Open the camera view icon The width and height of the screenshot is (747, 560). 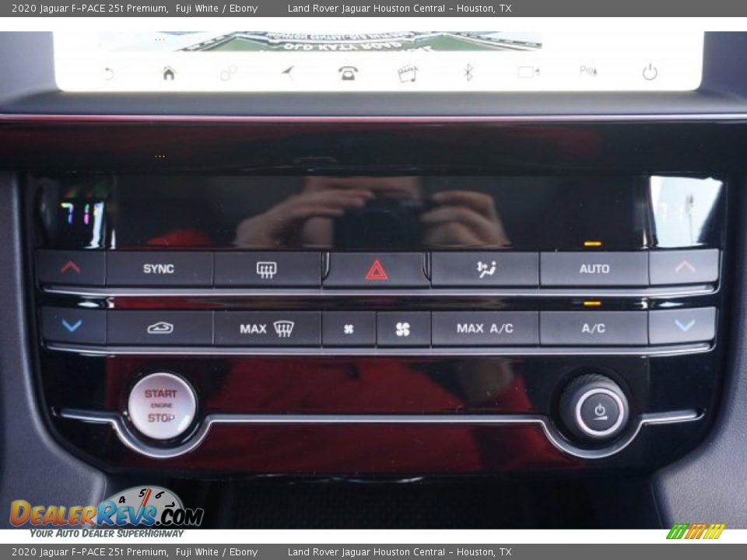pyautogui.click(x=528, y=72)
